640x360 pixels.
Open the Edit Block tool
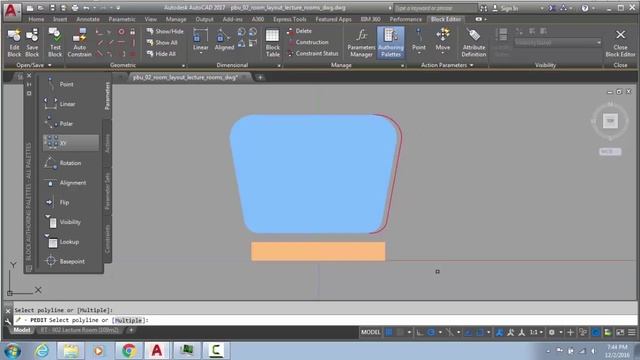coord(14,43)
